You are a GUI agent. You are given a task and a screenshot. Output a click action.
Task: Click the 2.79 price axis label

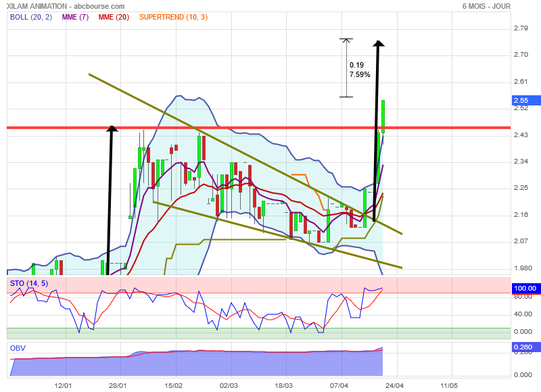[x=521, y=28]
